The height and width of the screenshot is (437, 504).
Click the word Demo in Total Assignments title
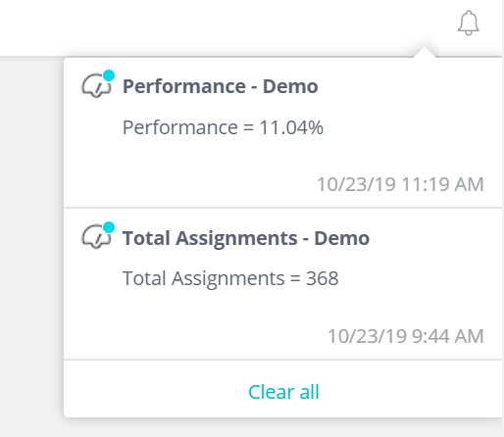(x=342, y=238)
